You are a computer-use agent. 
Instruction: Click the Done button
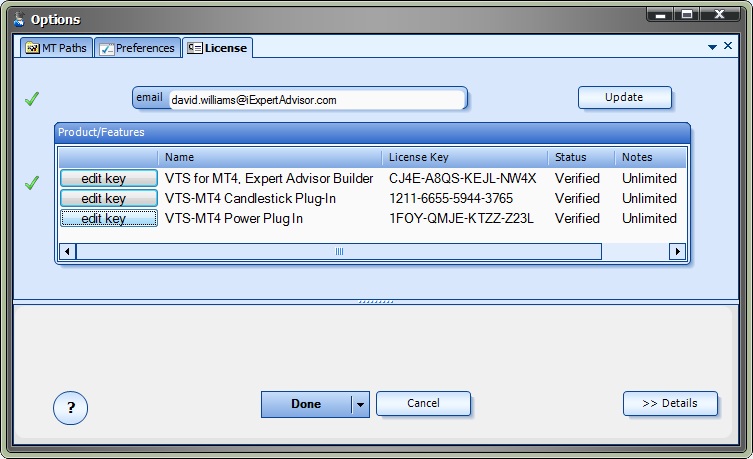coord(306,404)
